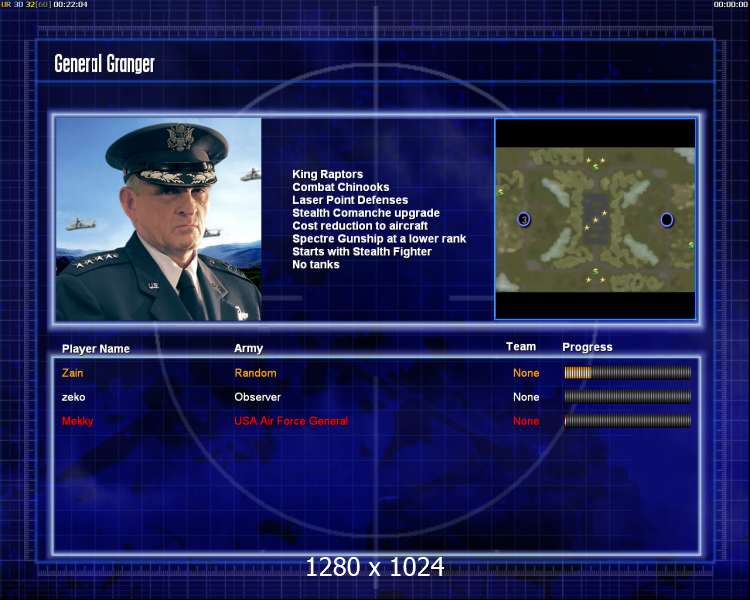750x600 pixels.
Task: Click Spectre Gunship at a lower rank
Action: coord(379,239)
